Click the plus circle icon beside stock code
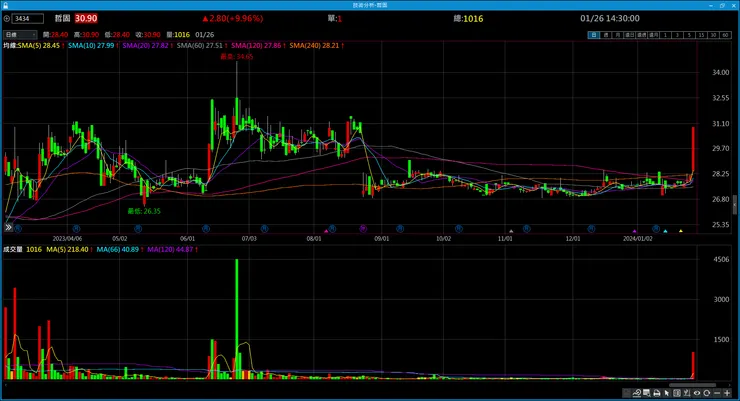 (7, 18)
